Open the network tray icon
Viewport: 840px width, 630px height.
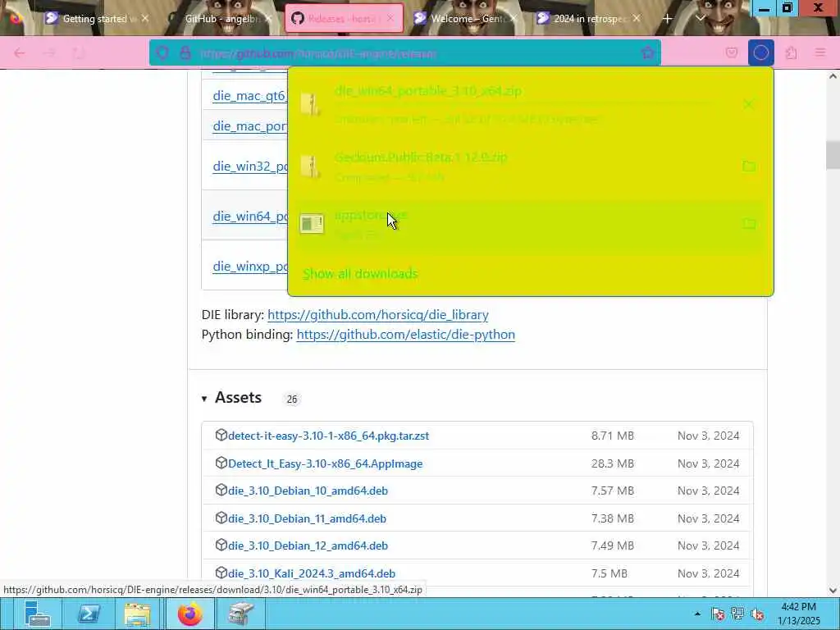click(x=737, y=614)
